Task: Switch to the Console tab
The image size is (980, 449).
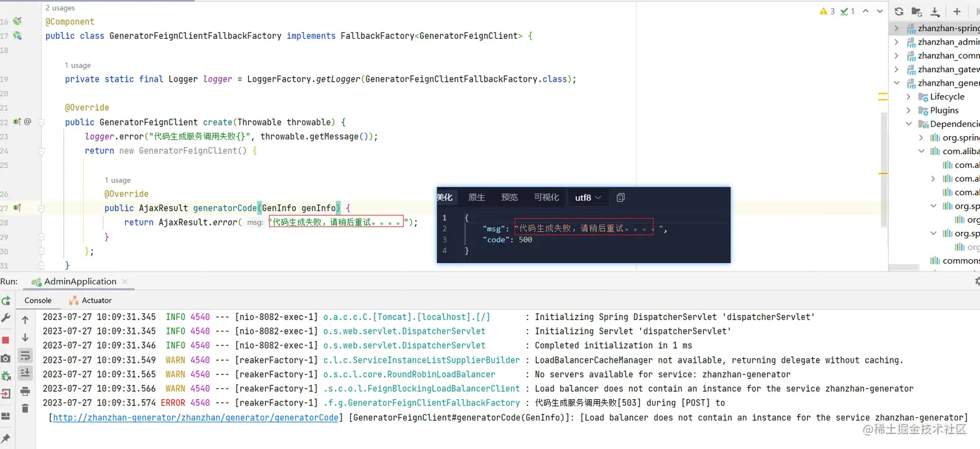Action: [x=38, y=300]
